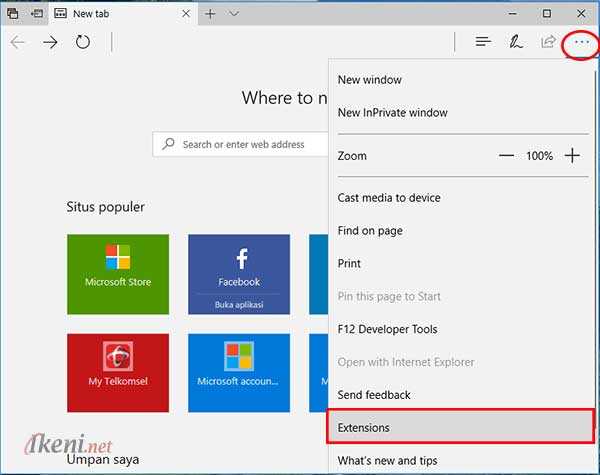The width and height of the screenshot is (600, 475).
Task: Show tab previews chevron
Action: coord(233,14)
